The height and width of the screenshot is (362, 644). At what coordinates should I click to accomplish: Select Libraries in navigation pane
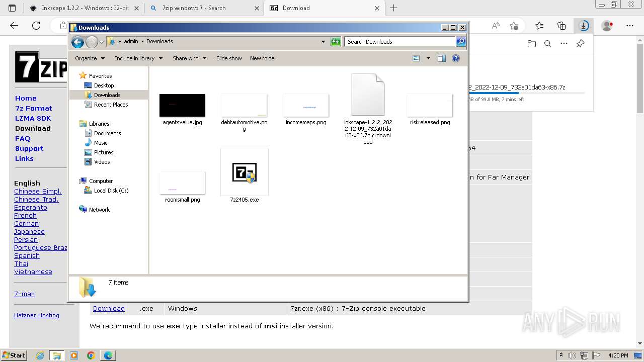(x=99, y=124)
